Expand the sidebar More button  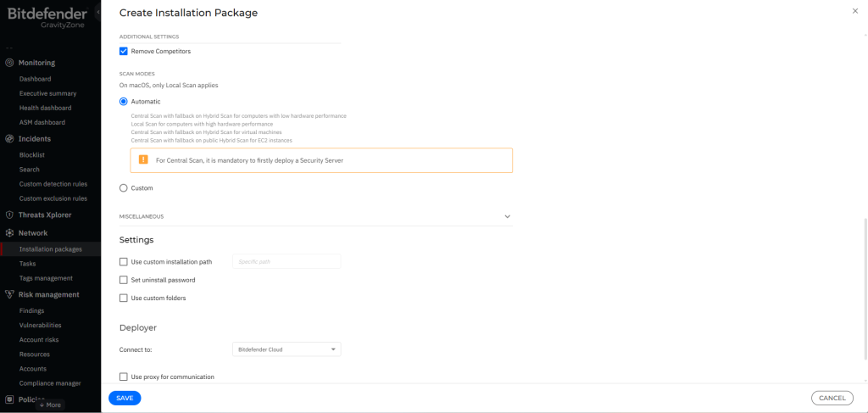coord(50,405)
